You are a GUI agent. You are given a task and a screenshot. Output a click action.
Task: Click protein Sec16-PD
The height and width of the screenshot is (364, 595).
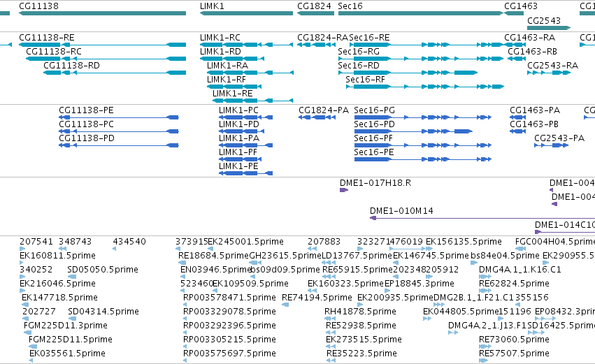375,124
